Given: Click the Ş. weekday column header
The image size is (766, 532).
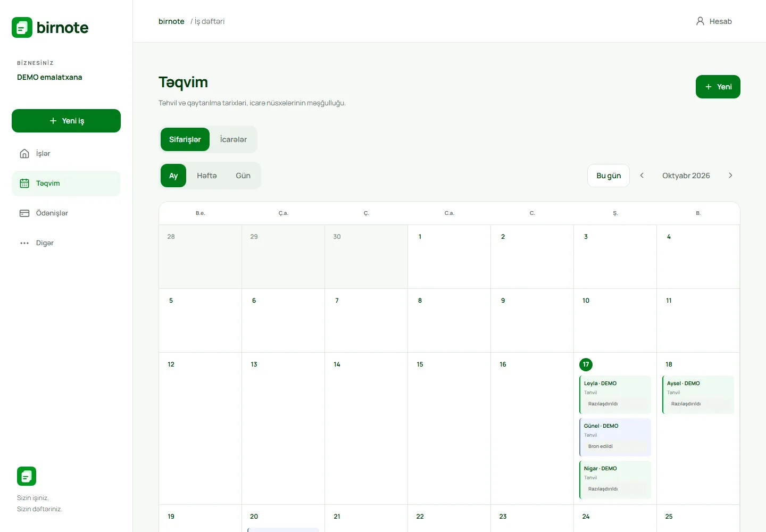Looking at the screenshot, I should [x=615, y=213].
